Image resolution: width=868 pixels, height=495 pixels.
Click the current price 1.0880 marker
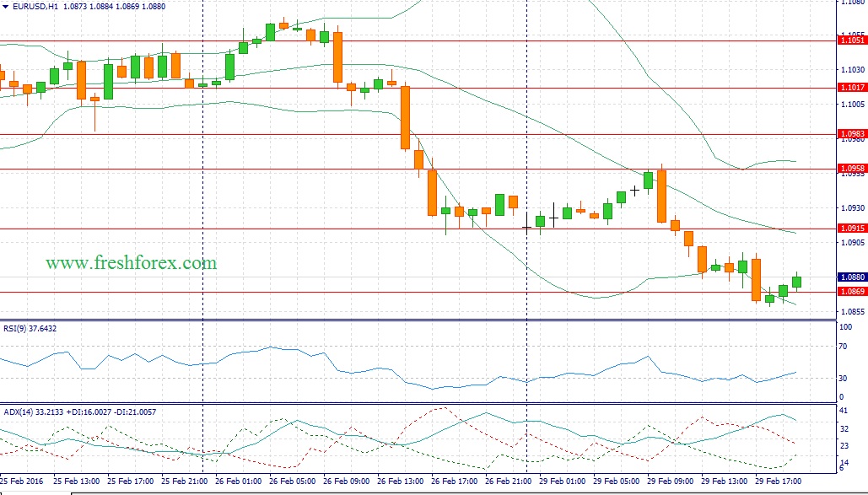(x=851, y=277)
